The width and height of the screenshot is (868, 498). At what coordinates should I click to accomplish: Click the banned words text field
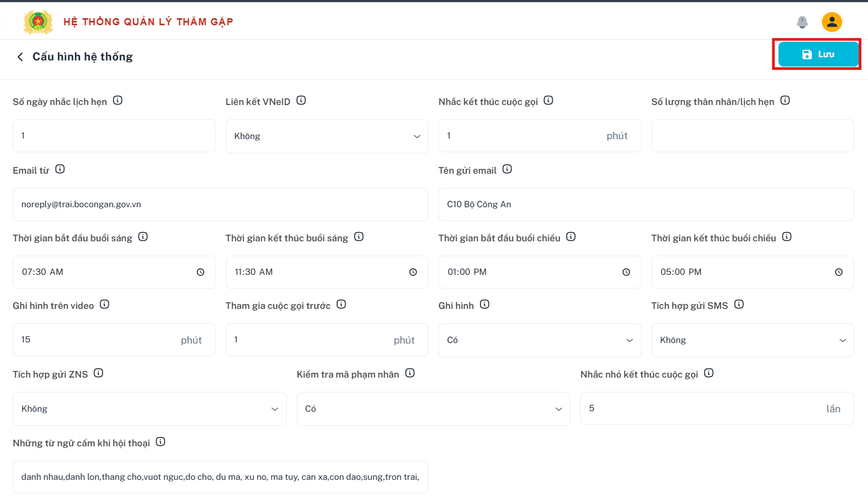[x=220, y=477]
